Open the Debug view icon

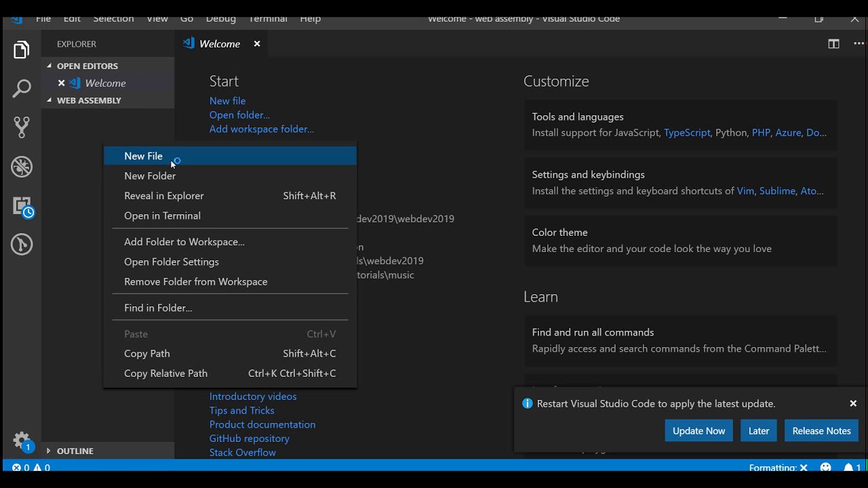click(x=22, y=166)
